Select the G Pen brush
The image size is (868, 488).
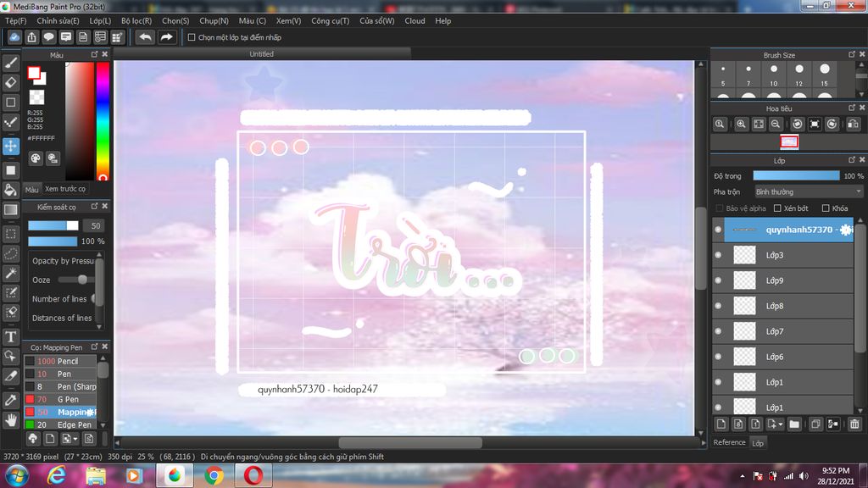point(60,400)
